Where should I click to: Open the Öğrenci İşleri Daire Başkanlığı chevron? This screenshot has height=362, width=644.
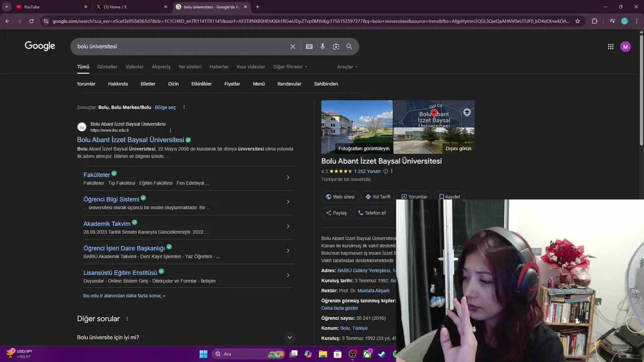point(288,250)
